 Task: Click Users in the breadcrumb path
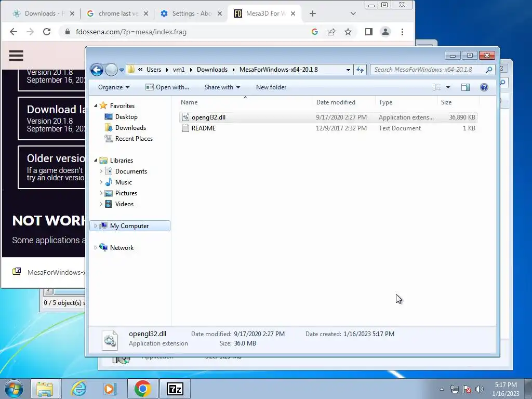click(154, 70)
